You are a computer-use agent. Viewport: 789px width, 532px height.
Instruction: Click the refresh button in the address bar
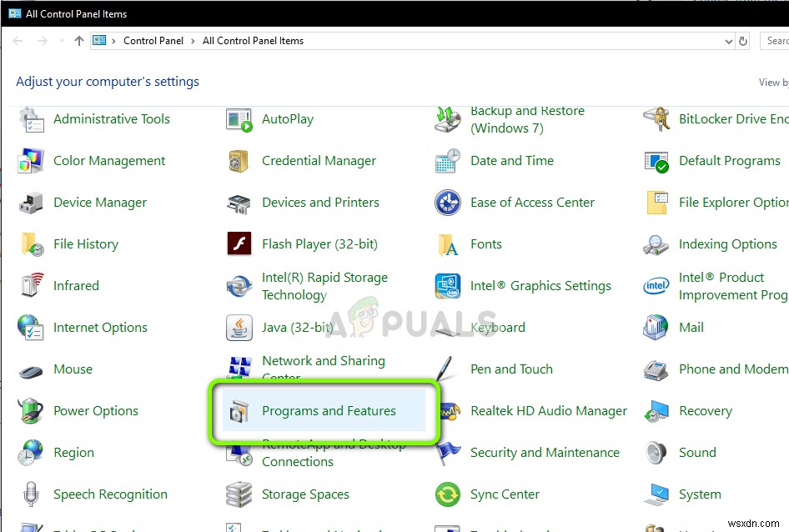tap(742, 40)
